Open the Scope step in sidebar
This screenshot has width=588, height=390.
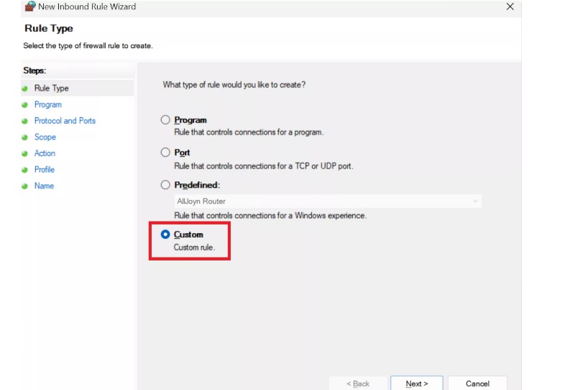(x=45, y=137)
